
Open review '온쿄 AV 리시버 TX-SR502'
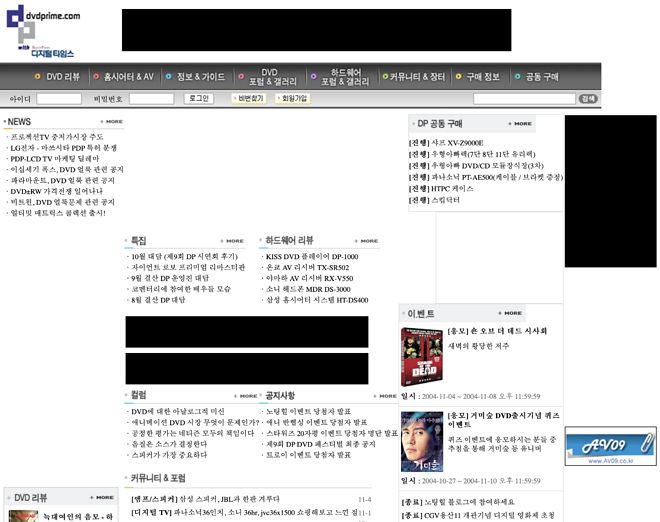[x=308, y=267]
